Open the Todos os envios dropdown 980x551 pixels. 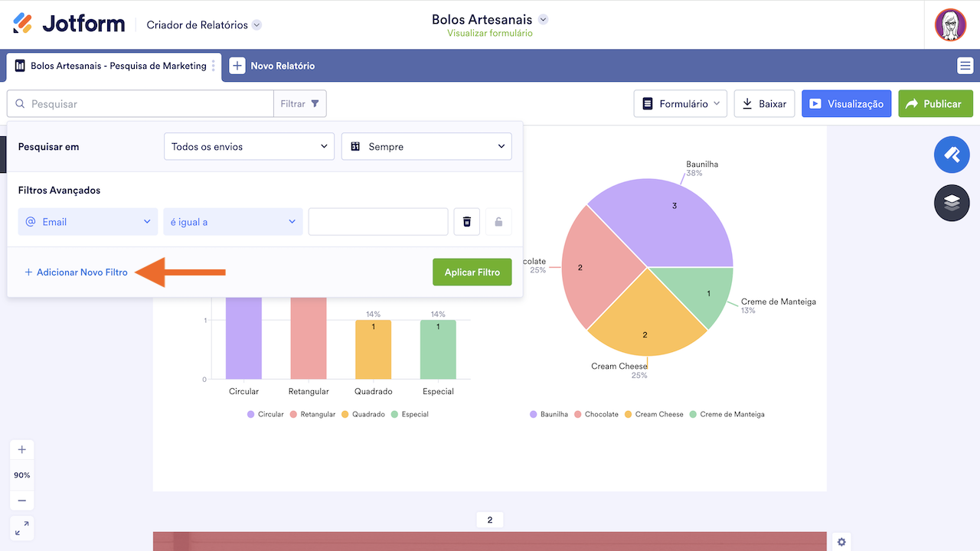tap(249, 145)
